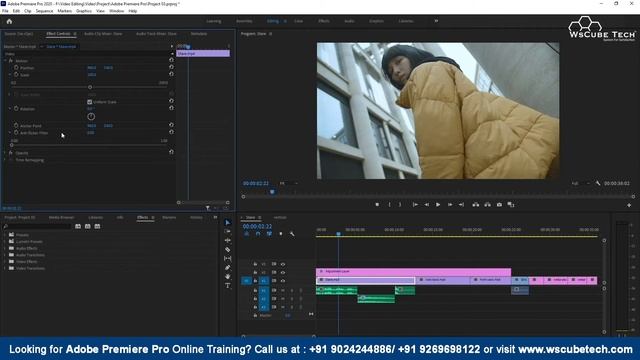Toggle V2 track output eye
This screenshot has width=640, height=360.
pyautogui.click(x=282, y=272)
